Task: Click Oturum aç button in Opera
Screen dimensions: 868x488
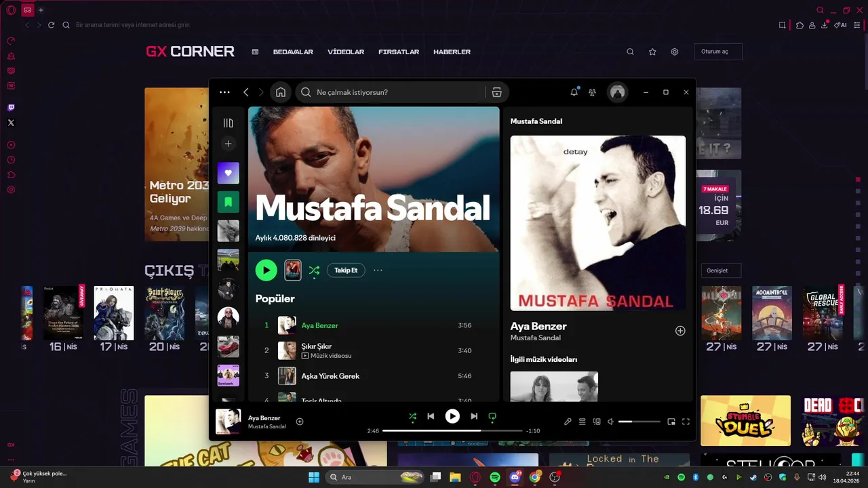Action: [x=718, y=52]
